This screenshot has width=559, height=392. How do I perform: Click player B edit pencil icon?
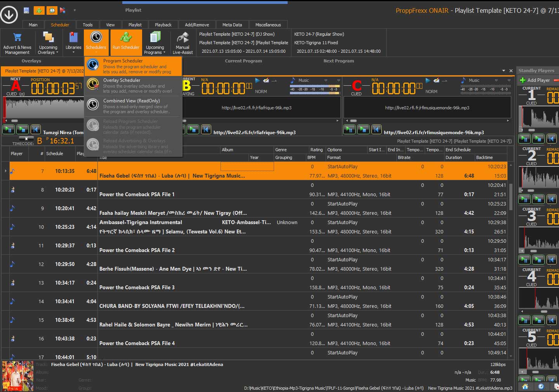[x=266, y=81]
